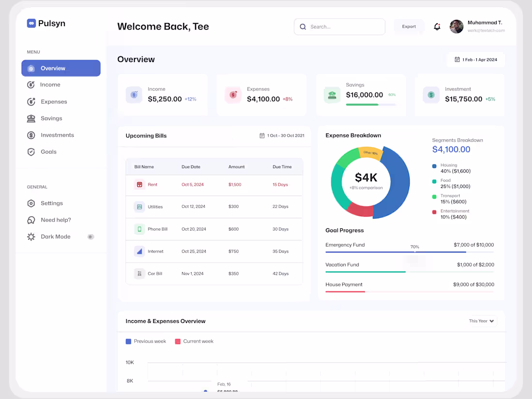Click the calendar icon on Upcoming Bills
Viewport: 532px width, 399px height.
tap(261, 135)
